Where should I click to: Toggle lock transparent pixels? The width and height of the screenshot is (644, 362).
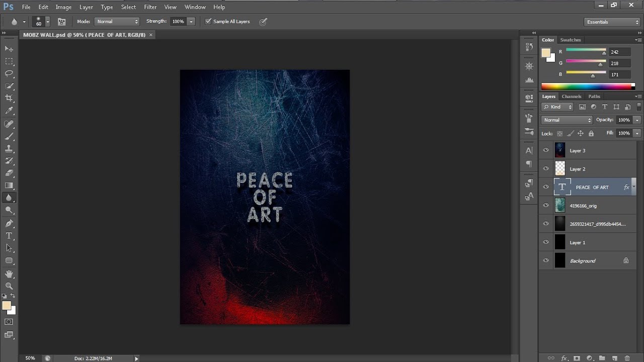pos(559,133)
